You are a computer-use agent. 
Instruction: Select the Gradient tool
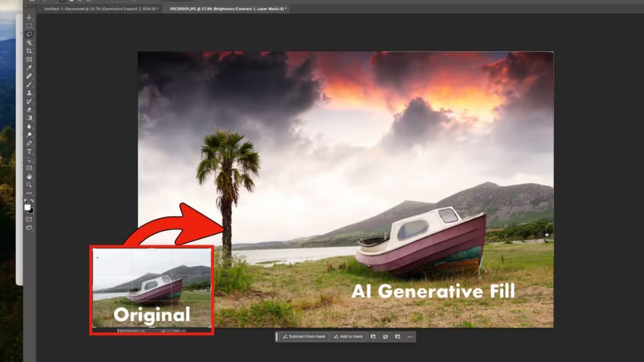click(x=29, y=118)
